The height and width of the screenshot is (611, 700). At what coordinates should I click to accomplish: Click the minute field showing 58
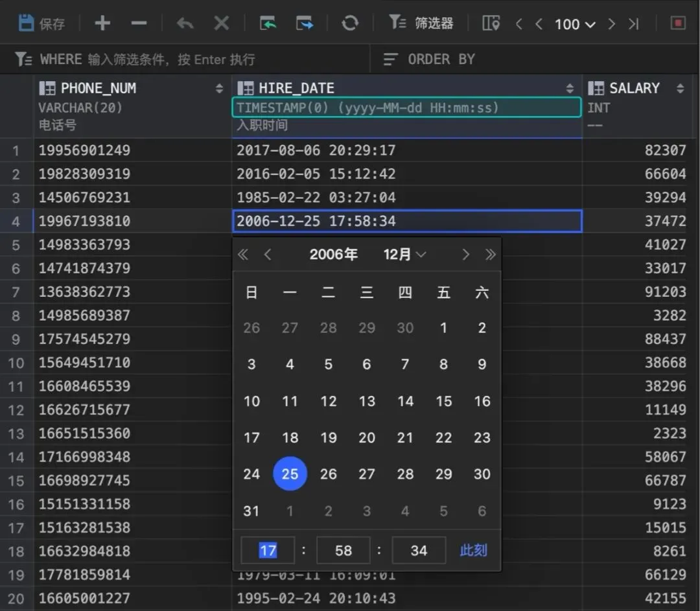(x=344, y=550)
